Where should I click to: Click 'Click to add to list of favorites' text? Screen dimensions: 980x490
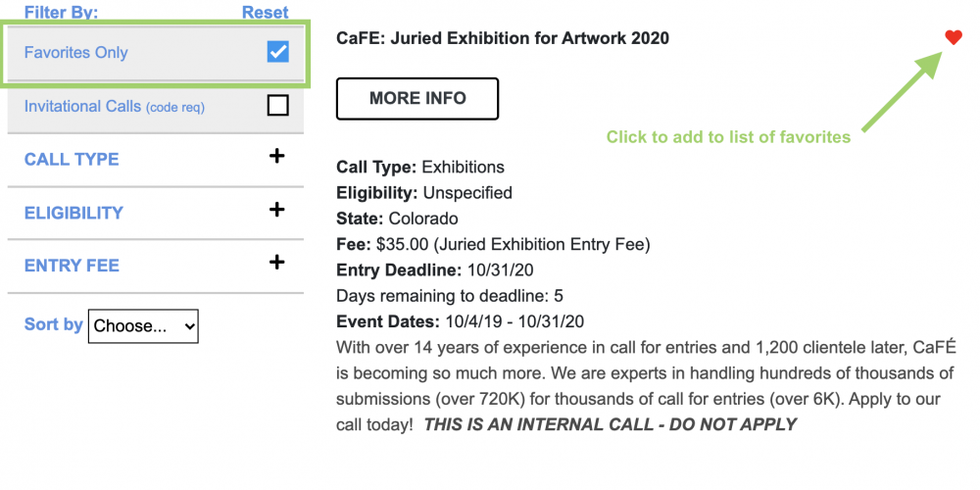[729, 137]
